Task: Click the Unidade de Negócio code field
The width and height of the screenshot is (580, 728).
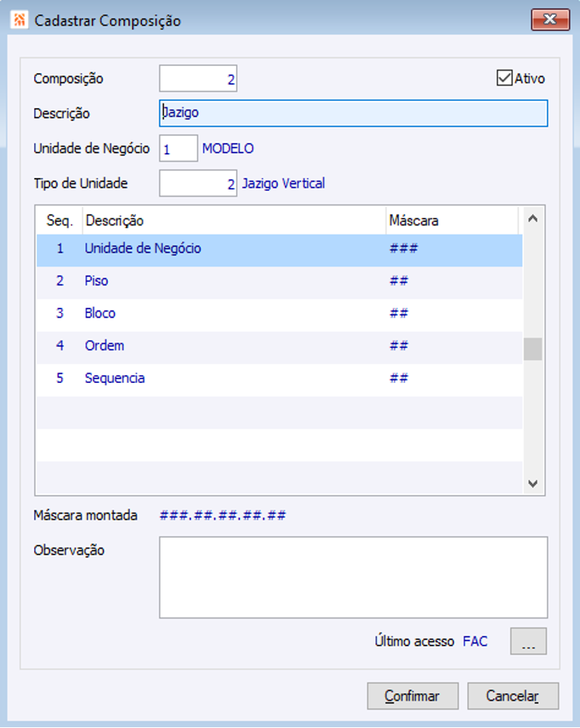Action: [179, 148]
